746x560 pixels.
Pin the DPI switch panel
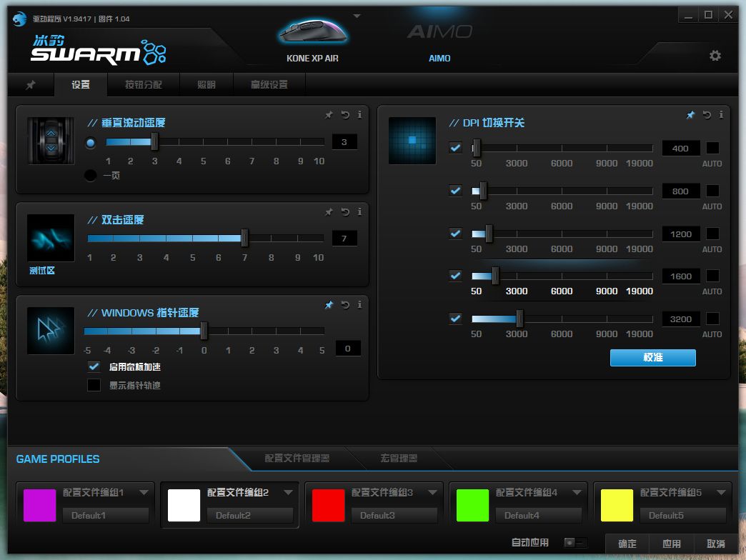pos(690,115)
